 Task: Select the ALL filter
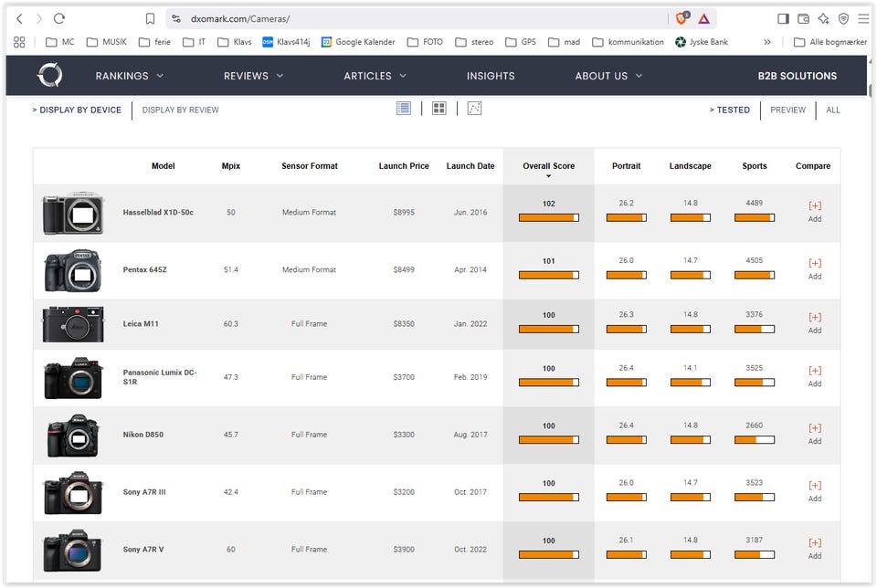[x=833, y=110]
